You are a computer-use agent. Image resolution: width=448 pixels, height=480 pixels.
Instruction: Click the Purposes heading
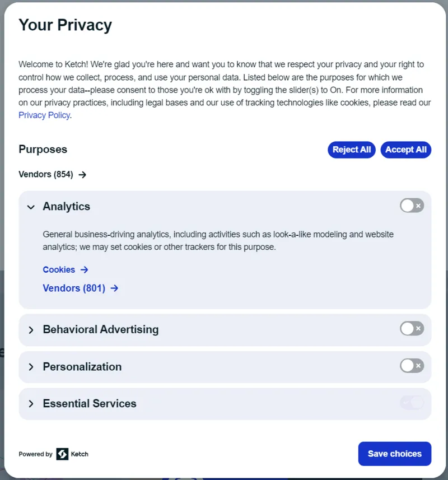point(43,150)
